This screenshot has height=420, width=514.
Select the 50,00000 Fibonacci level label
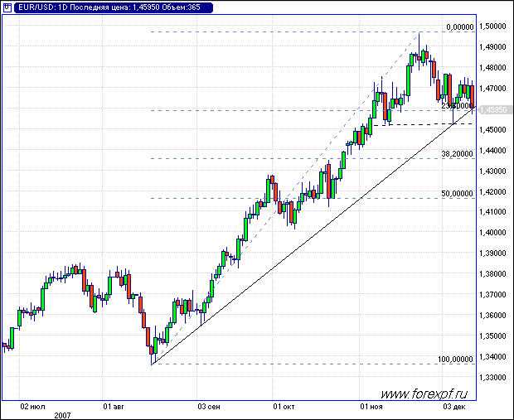click(457, 194)
